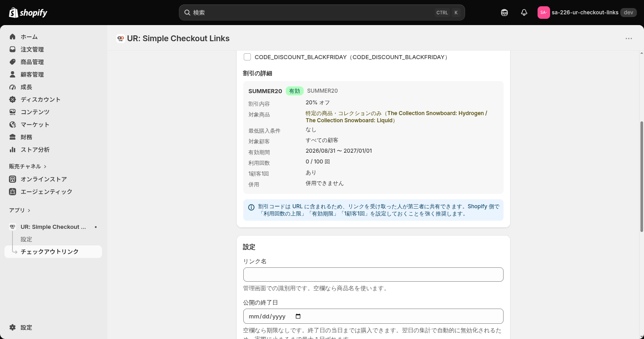The height and width of the screenshot is (339, 644).
Task: Click the chart icon beside ストア分析
Action: pyautogui.click(x=13, y=150)
